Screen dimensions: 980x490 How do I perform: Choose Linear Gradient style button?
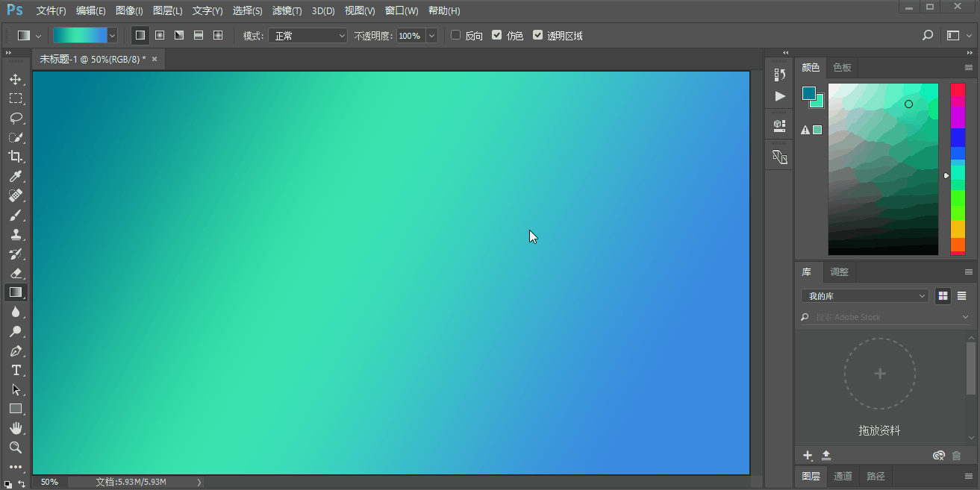[140, 35]
